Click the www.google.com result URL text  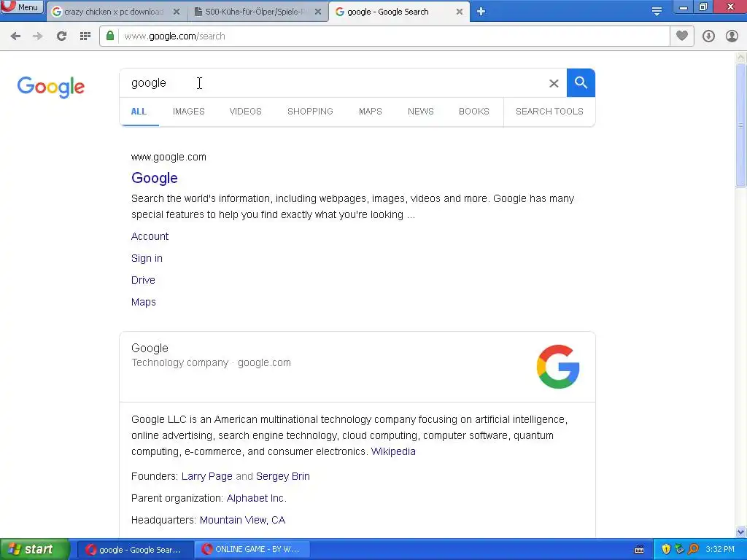pos(169,157)
